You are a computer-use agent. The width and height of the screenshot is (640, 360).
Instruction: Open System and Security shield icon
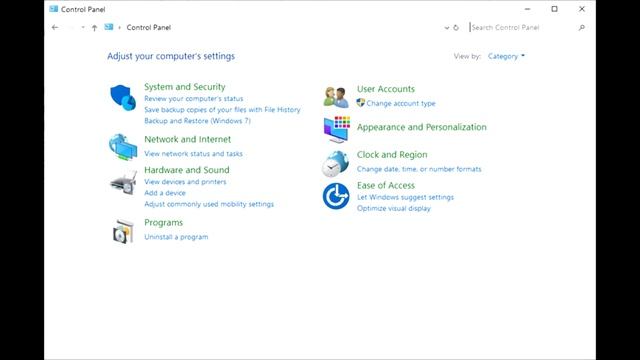point(123,98)
